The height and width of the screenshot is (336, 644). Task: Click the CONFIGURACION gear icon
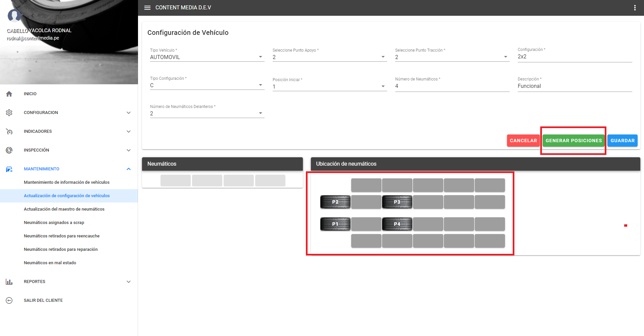point(9,113)
